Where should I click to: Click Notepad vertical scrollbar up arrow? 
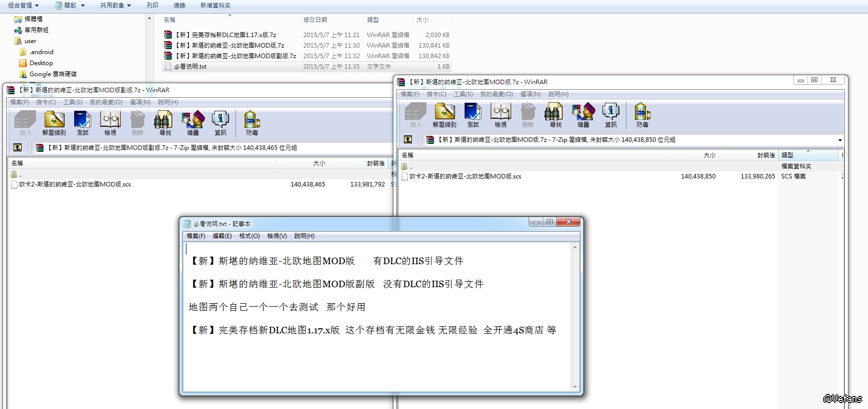click(575, 247)
